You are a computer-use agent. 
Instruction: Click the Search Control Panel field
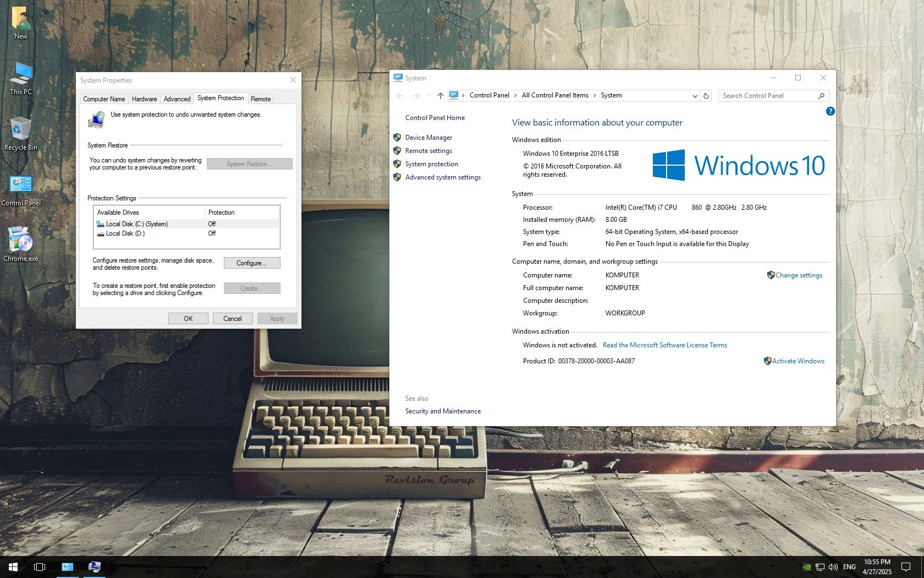click(x=768, y=96)
